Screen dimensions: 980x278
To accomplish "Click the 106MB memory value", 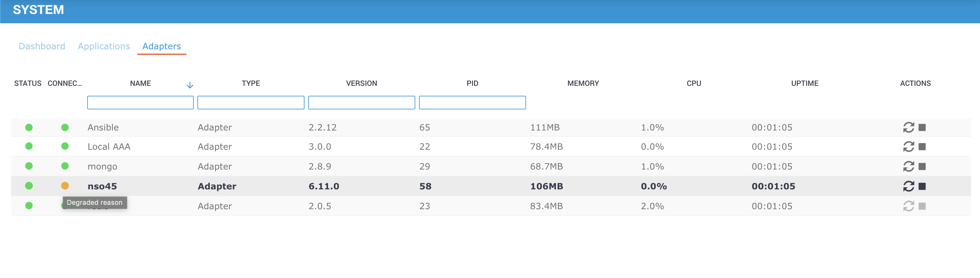I will (x=547, y=186).
